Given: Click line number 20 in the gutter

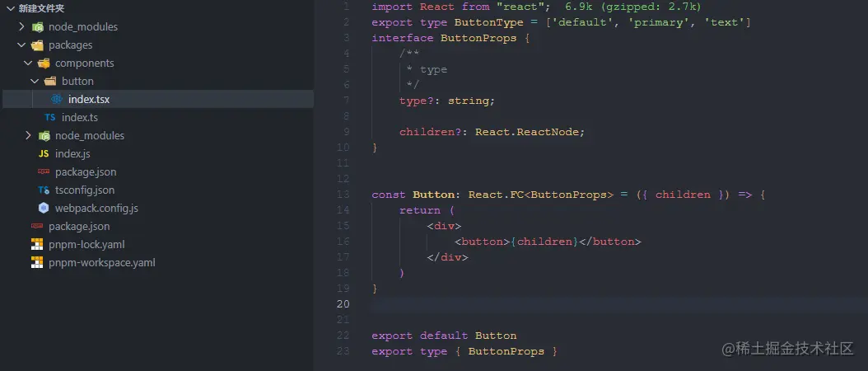Looking at the screenshot, I should point(343,304).
